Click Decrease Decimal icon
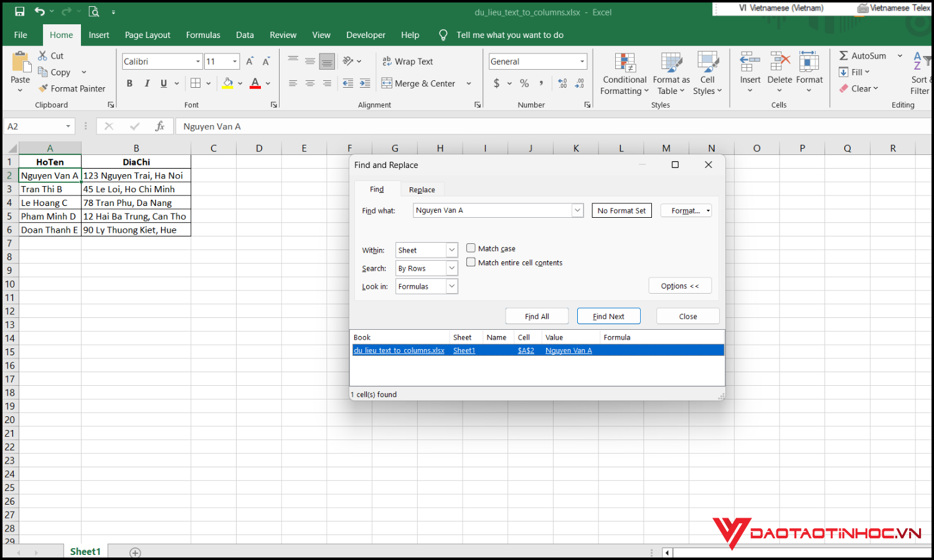934x560 pixels. tap(580, 83)
